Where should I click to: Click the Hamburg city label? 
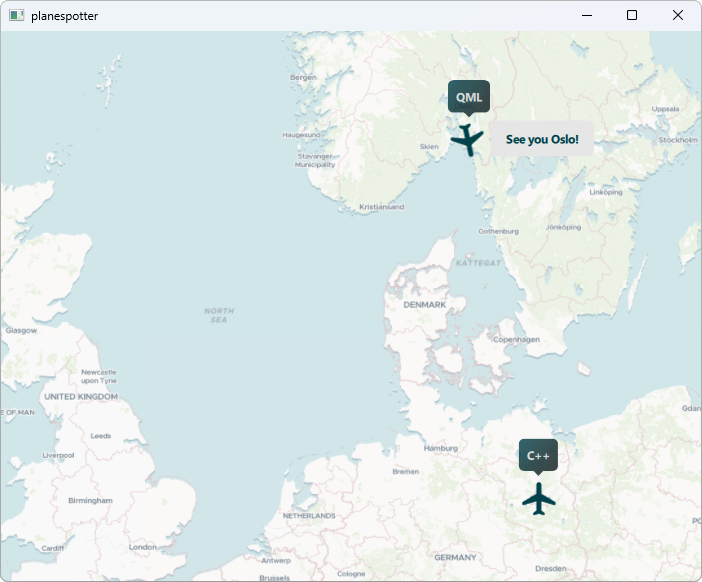440,448
